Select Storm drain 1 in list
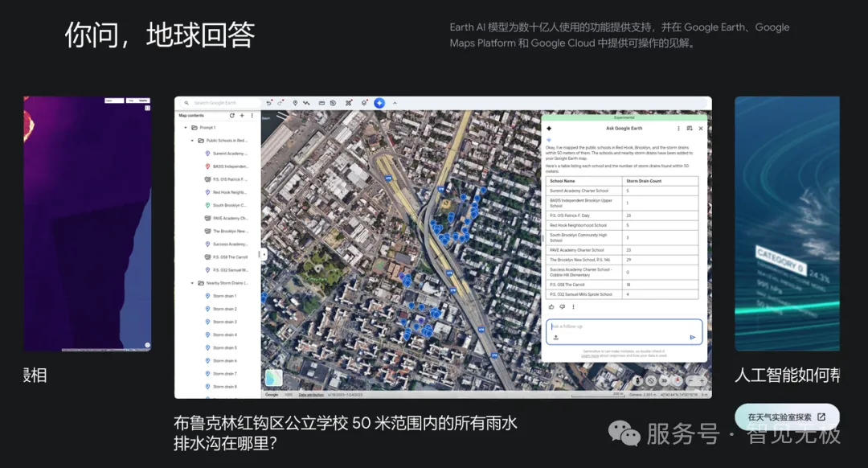Viewport: 868px width, 468px height. click(x=218, y=296)
